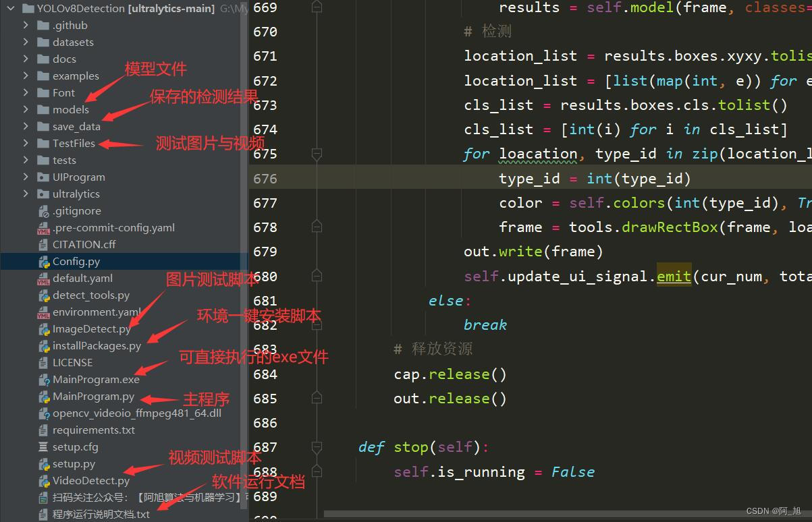Click the default.yaml YAML file icon
This screenshot has width=812, height=522.
pyautogui.click(x=43, y=279)
